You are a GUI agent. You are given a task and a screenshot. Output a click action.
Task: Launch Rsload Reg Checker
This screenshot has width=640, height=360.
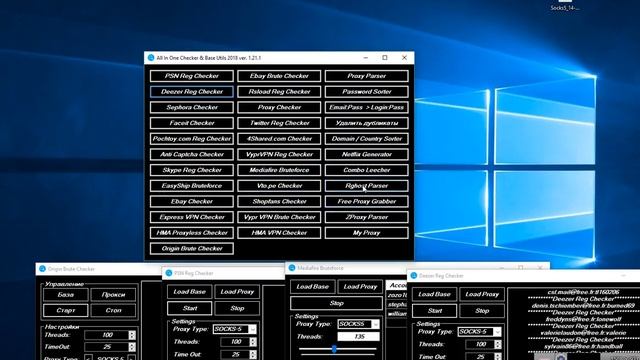(x=279, y=91)
